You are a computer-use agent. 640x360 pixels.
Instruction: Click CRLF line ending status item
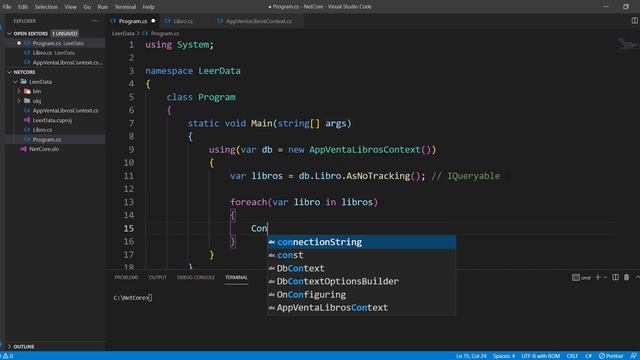point(572,356)
